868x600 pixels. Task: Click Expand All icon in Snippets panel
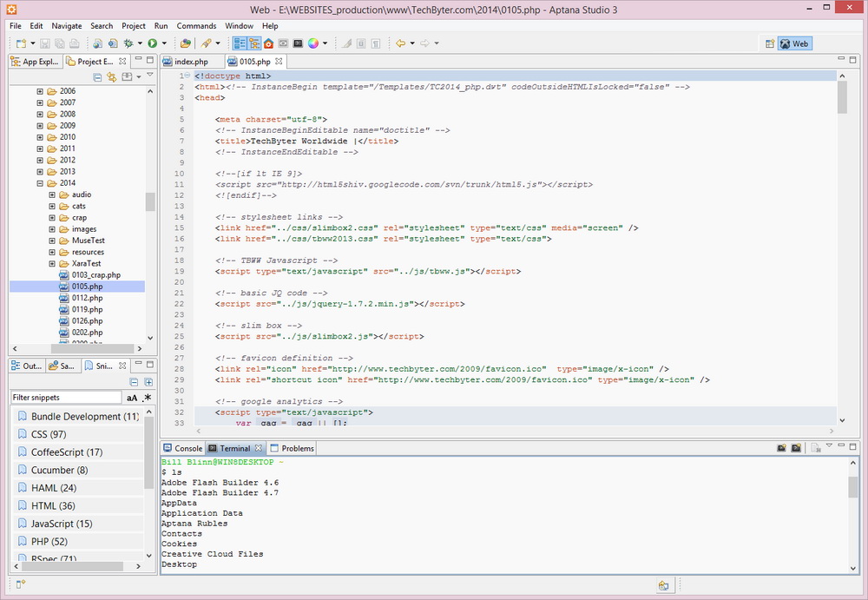point(148,382)
